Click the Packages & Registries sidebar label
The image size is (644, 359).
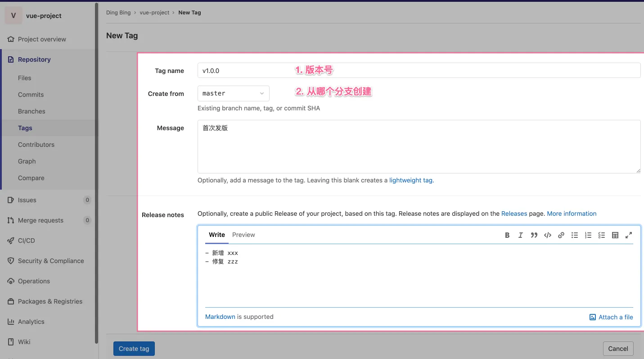50,301
